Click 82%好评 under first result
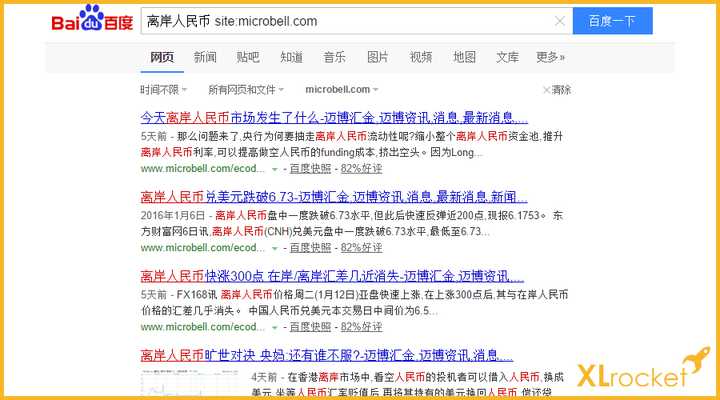This screenshot has height=400, width=720. pyautogui.click(x=361, y=169)
